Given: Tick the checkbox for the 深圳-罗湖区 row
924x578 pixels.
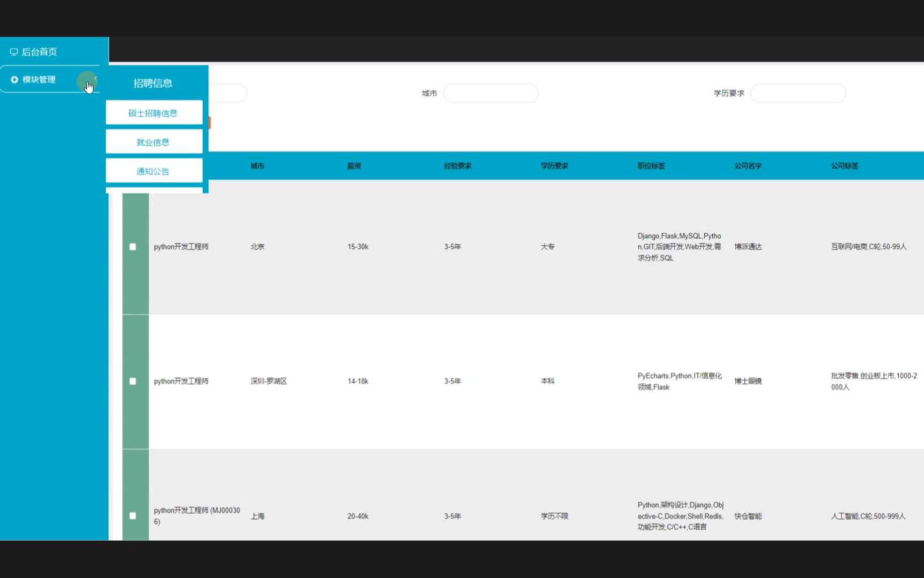Looking at the screenshot, I should [133, 381].
